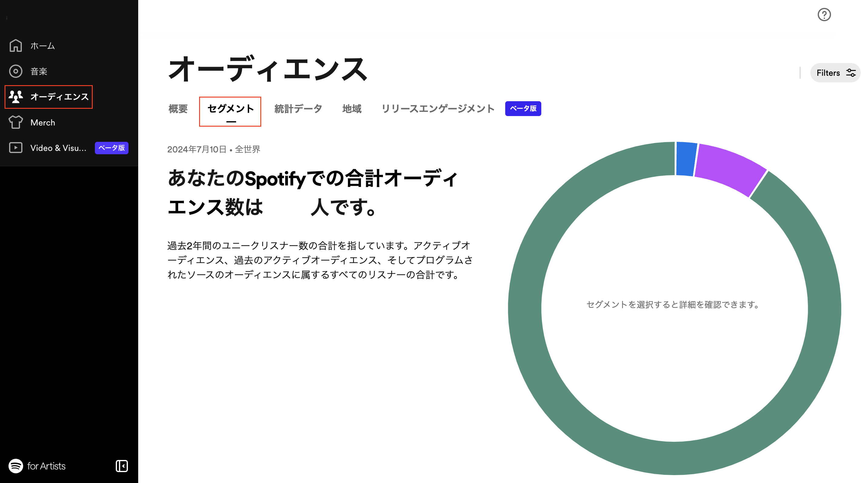The height and width of the screenshot is (483, 868).
Task: Select the blue donut chart segment
Action: click(685, 159)
